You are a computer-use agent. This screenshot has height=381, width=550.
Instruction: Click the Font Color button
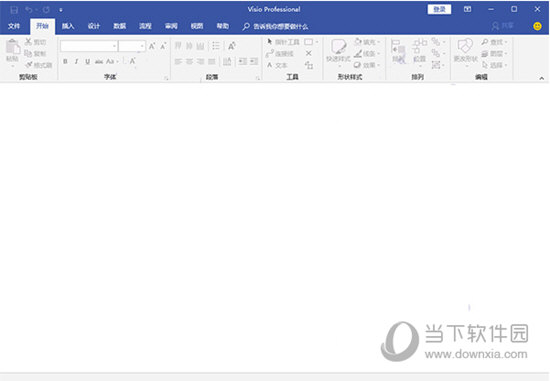[x=132, y=61]
